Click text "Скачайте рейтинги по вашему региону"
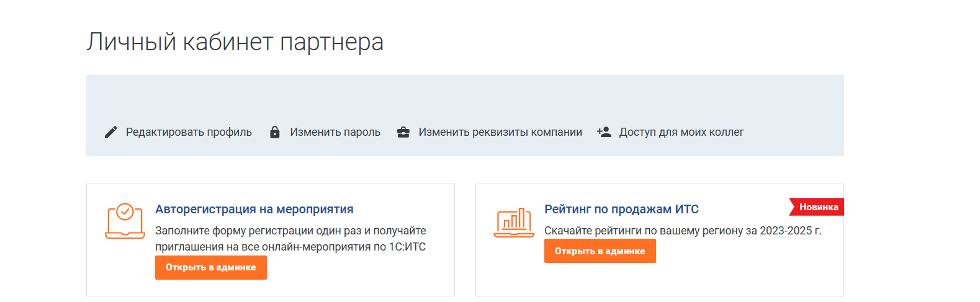The height and width of the screenshot is (302, 980). click(x=644, y=231)
